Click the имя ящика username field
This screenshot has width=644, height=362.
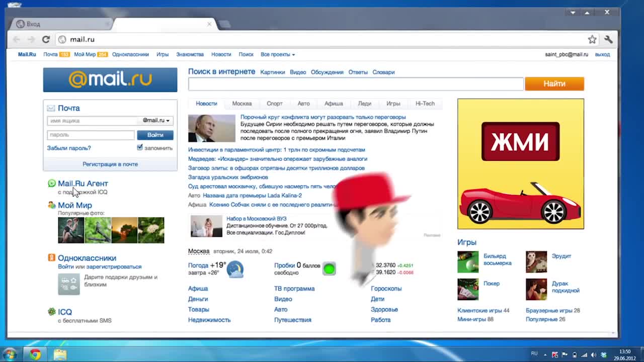pyautogui.click(x=92, y=121)
